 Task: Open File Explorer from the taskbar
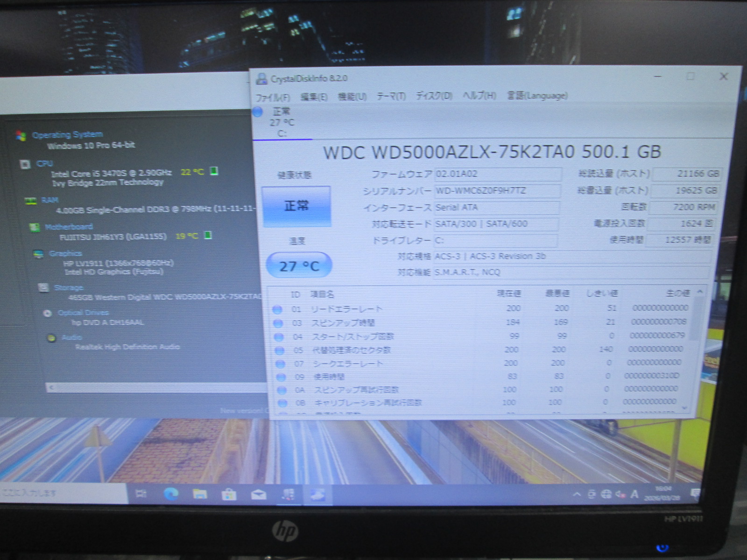(x=200, y=494)
